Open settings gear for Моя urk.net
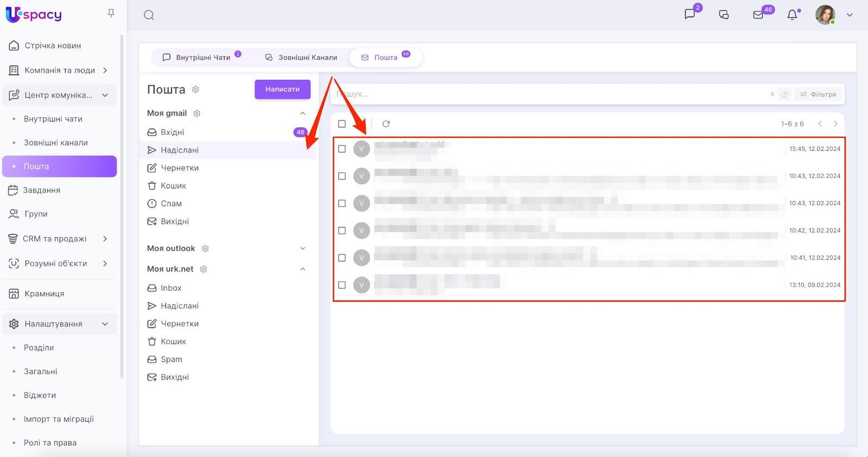Screen dimensions: 868x457 203,269
